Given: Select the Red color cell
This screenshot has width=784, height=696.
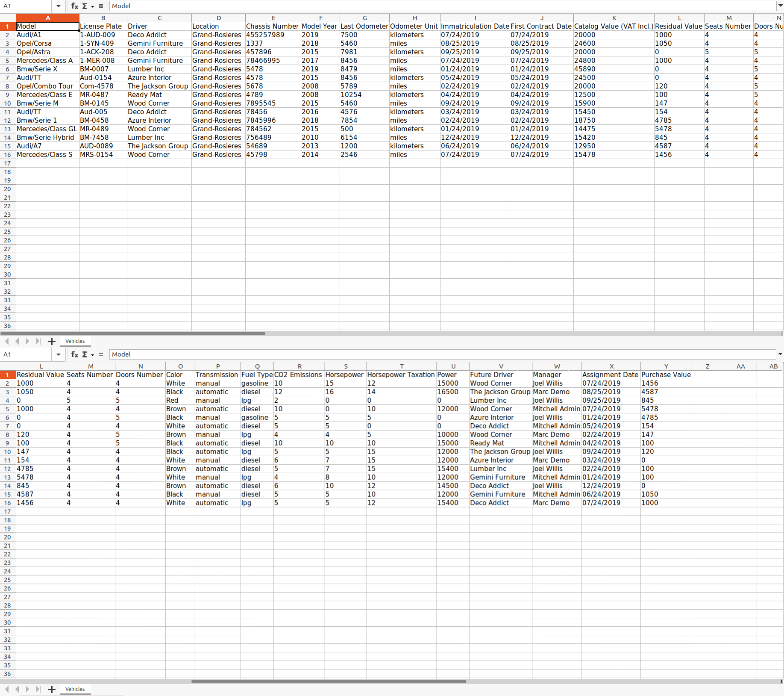Looking at the screenshot, I should 180,401.
